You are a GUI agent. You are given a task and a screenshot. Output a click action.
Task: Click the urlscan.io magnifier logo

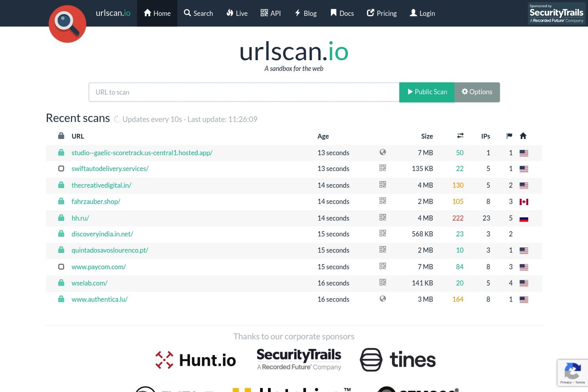point(67,24)
